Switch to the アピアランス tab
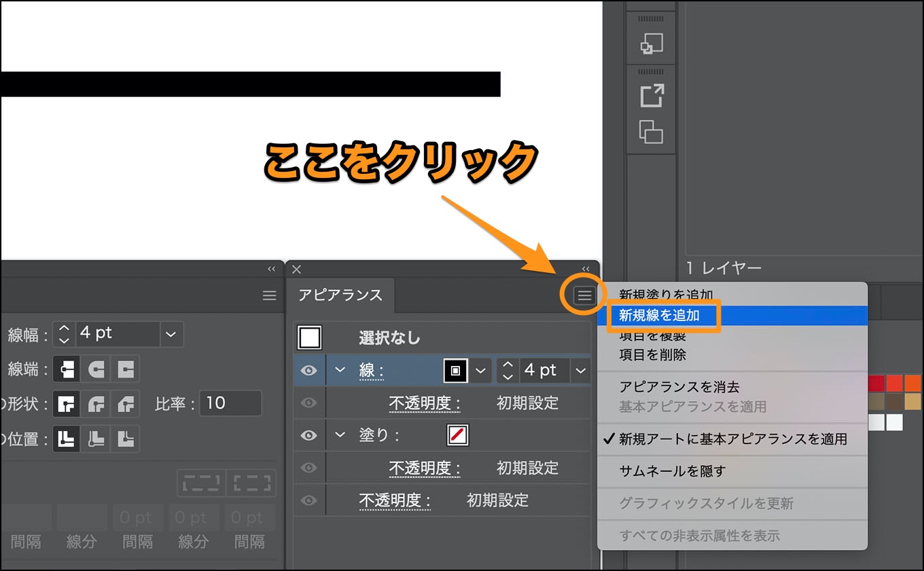Screen dimensions: 924x571 (340, 295)
